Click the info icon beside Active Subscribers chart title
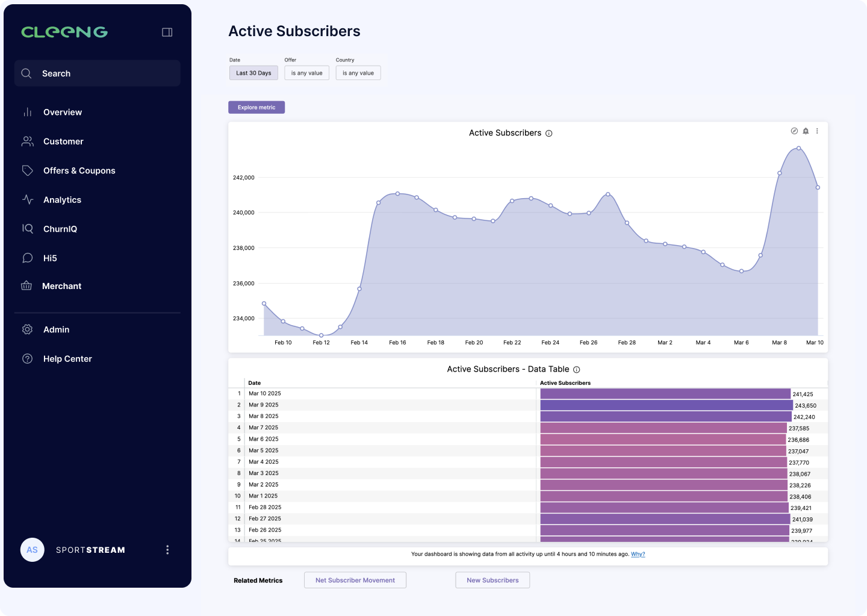Image resolution: width=867 pixels, height=616 pixels. (x=548, y=134)
